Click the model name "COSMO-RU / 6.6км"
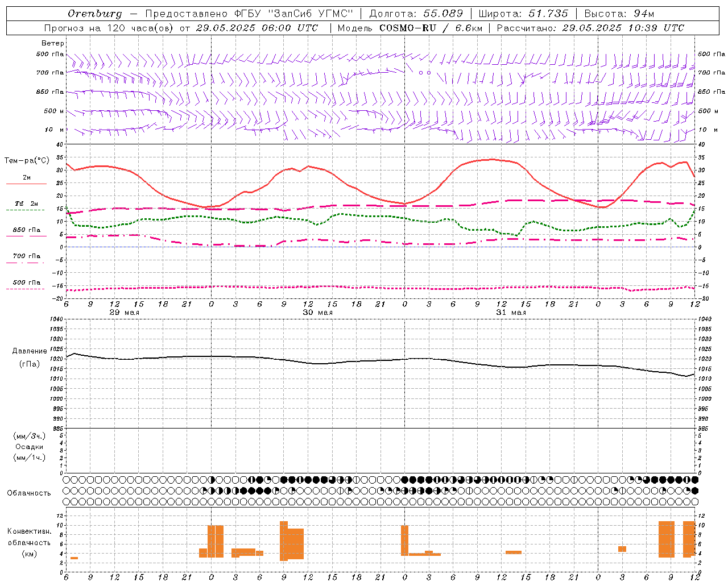The image size is (728, 582). click(431, 28)
